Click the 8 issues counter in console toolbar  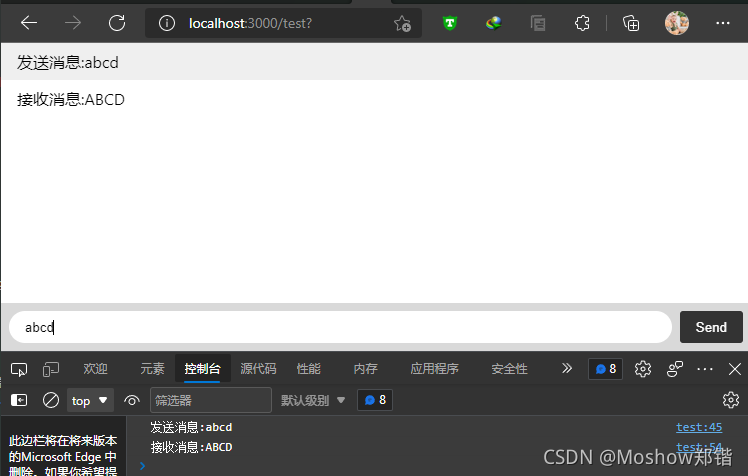click(375, 400)
